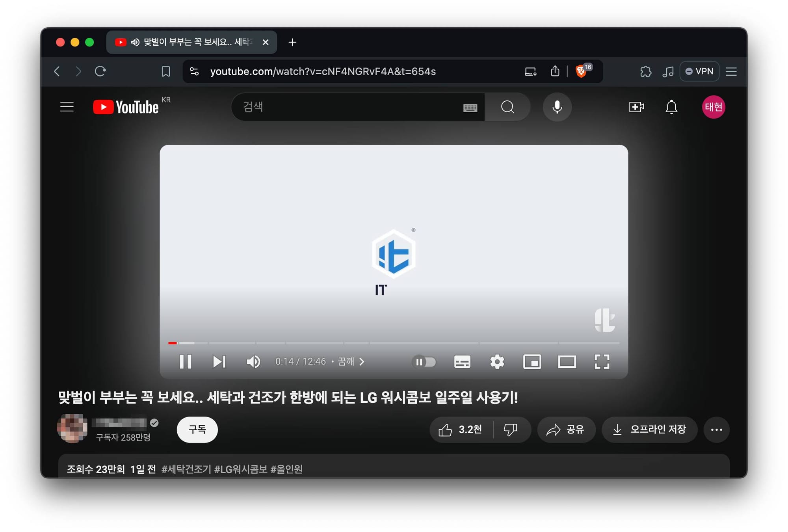The width and height of the screenshot is (788, 532).
Task: Turn on subtitles in the player
Action: 462,362
